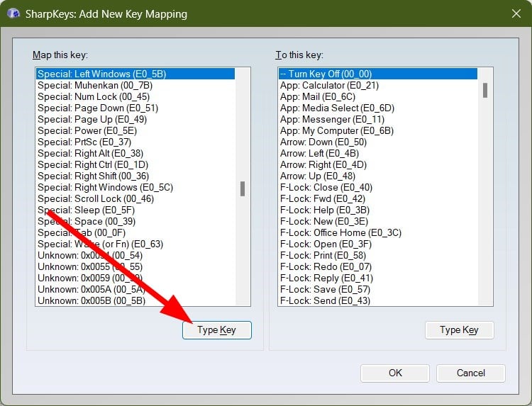
Task: Confirm mapping with the OK button
Action: (x=395, y=373)
